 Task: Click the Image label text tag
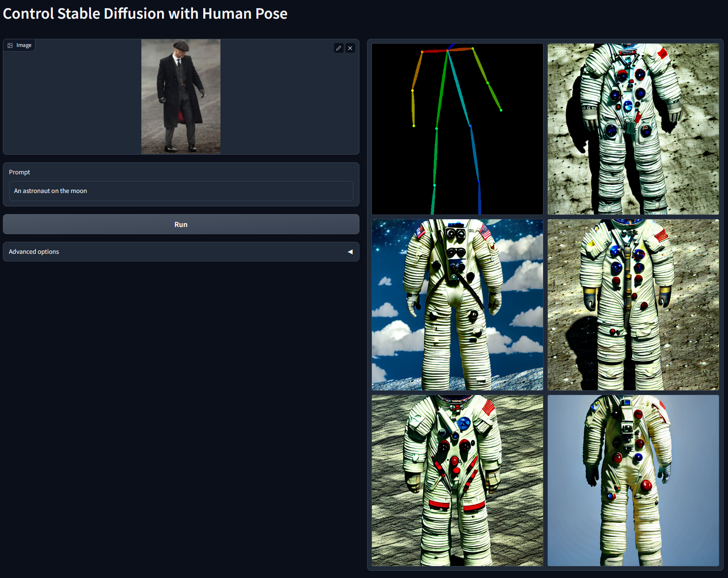point(24,45)
